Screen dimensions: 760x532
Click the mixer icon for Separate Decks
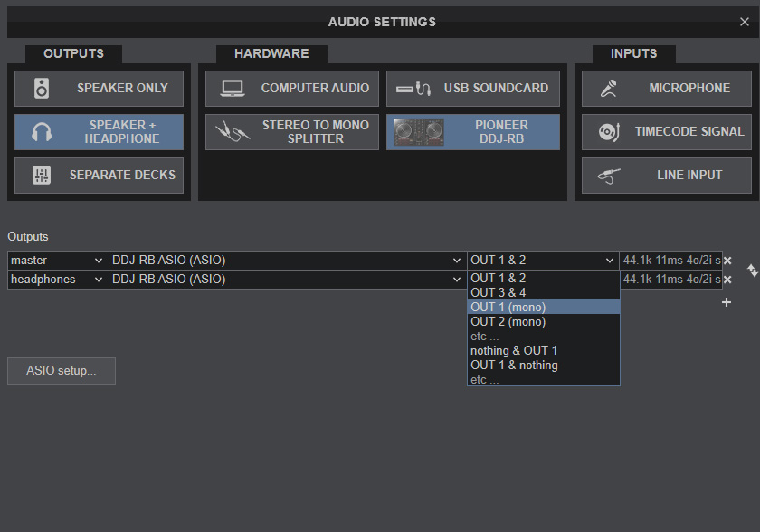point(42,175)
